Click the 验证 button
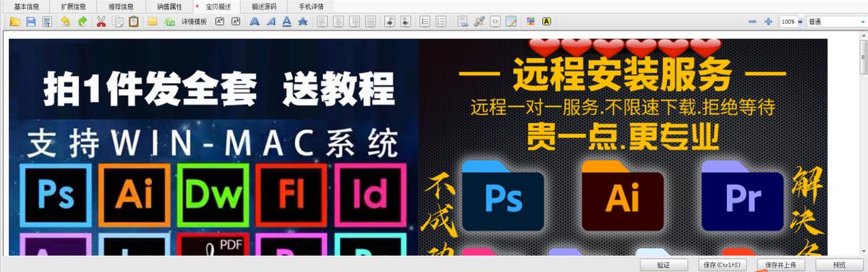Viewport: 868px width, 272px height. click(663, 265)
